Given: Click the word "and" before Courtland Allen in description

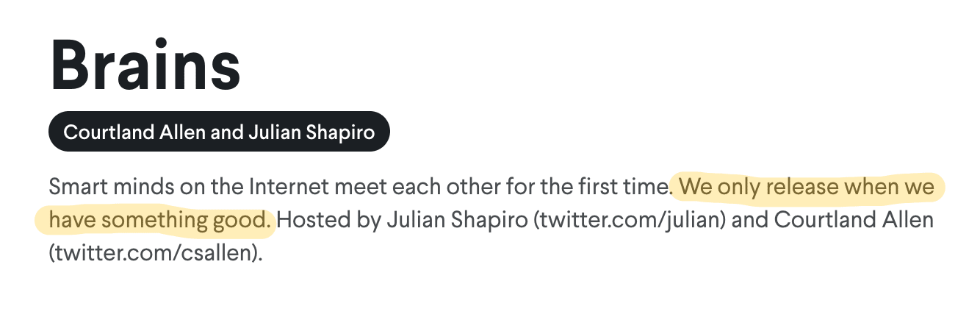Looking at the screenshot, I should (x=743, y=220).
